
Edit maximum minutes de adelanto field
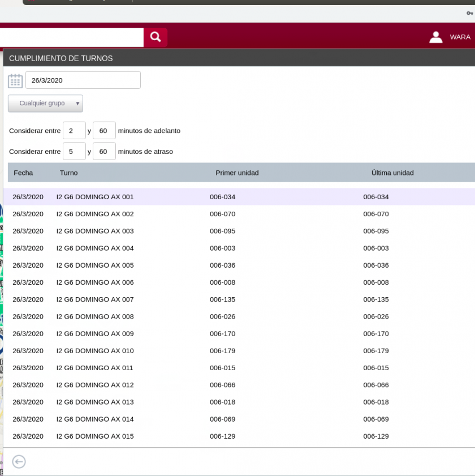(x=104, y=131)
